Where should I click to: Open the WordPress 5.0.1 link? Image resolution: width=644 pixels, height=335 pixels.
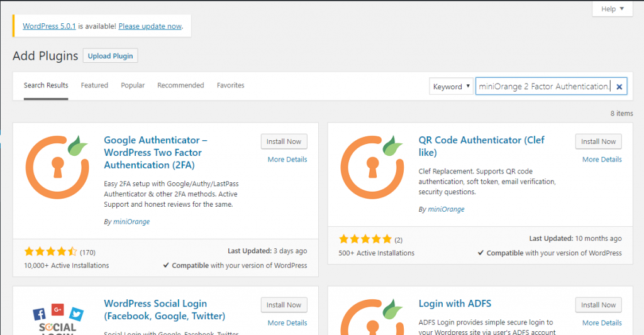(x=49, y=26)
